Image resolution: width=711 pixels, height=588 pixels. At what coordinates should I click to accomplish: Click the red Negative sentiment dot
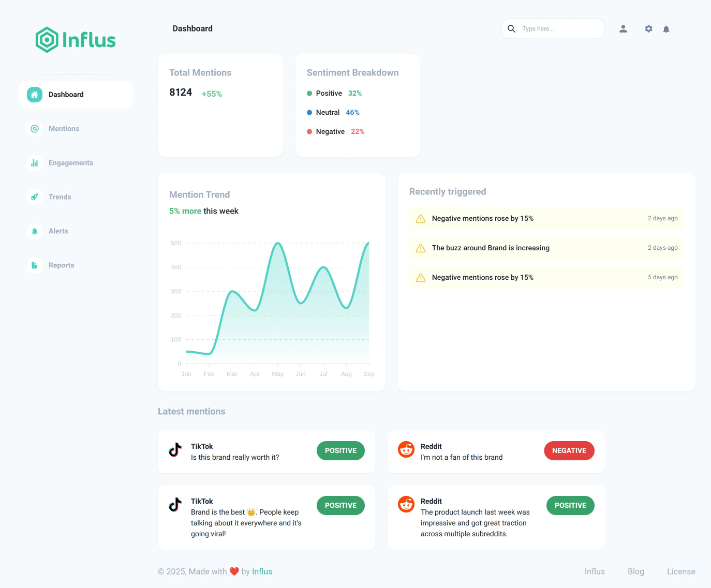(x=309, y=132)
